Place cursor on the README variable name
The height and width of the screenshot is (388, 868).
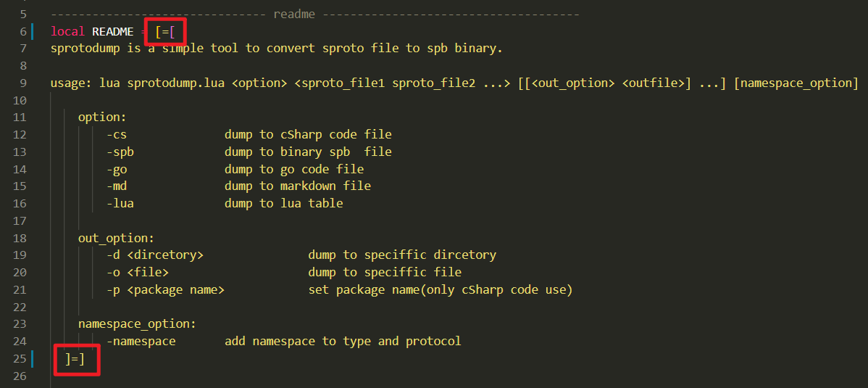113,31
